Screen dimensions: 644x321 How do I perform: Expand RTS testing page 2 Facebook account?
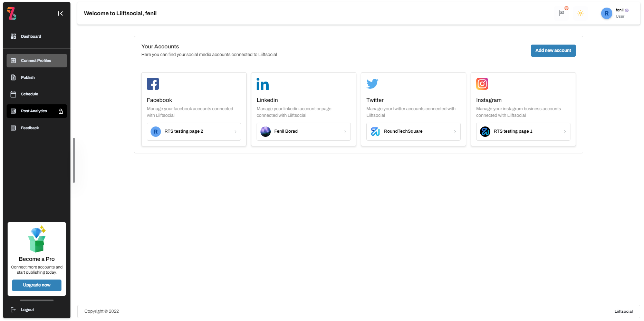coord(194,132)
